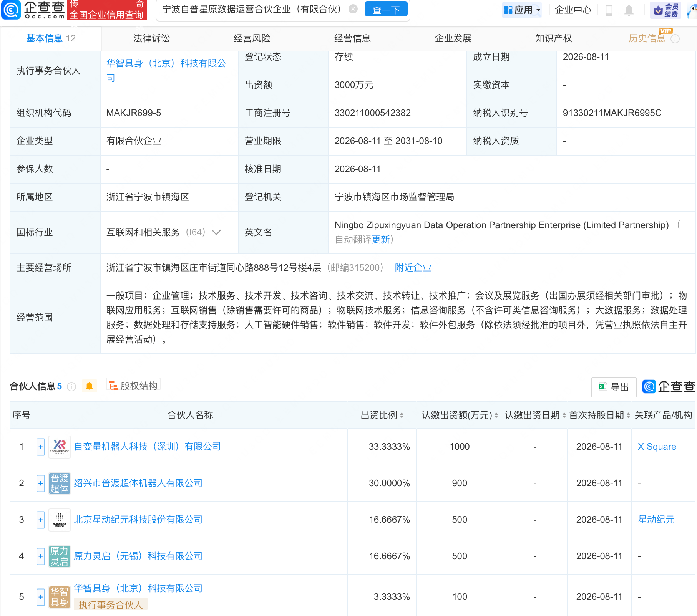Viewport: 697px width, 616px height.
Task: Switch to the 法律诉讼 tab
Action: [x=151, y=38]
